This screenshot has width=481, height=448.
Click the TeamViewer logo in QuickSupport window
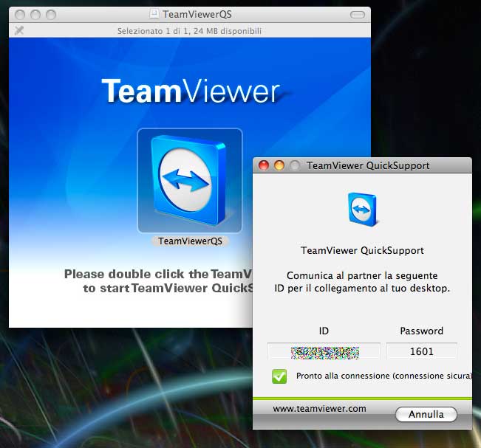[362, 210]
